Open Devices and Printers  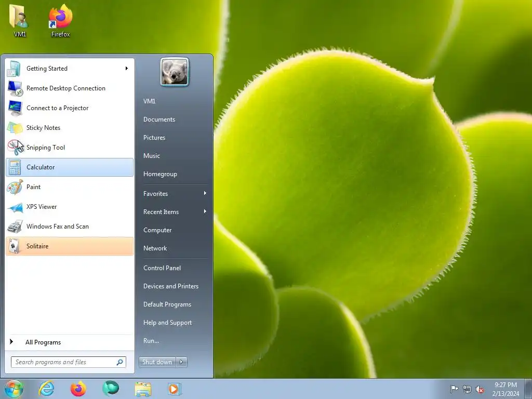pos(170,286)
